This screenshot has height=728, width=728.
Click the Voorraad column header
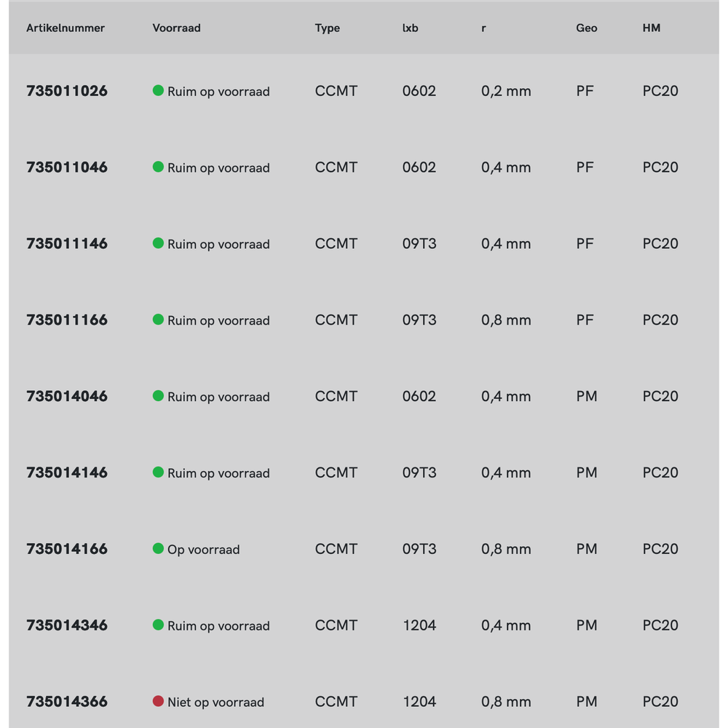pyautogui.click(x=176, y=28)
